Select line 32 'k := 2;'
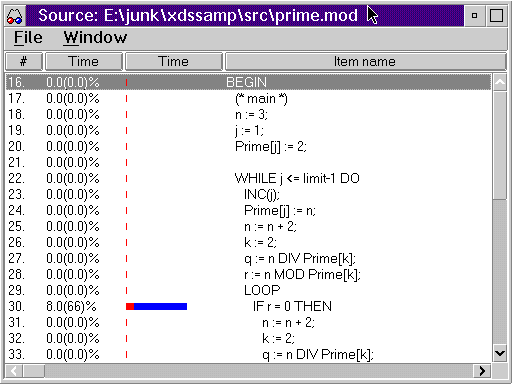The height and width of the screenshot is (384, 512). click(248, 338)
